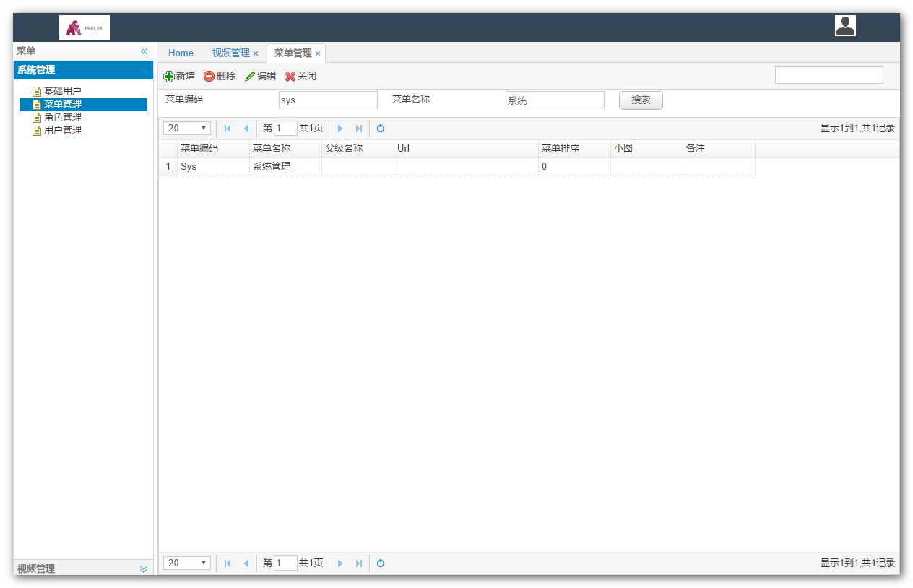Screen dimensions: 913x588
Task: Click the 搜索 button
Action: coord(641,100)
